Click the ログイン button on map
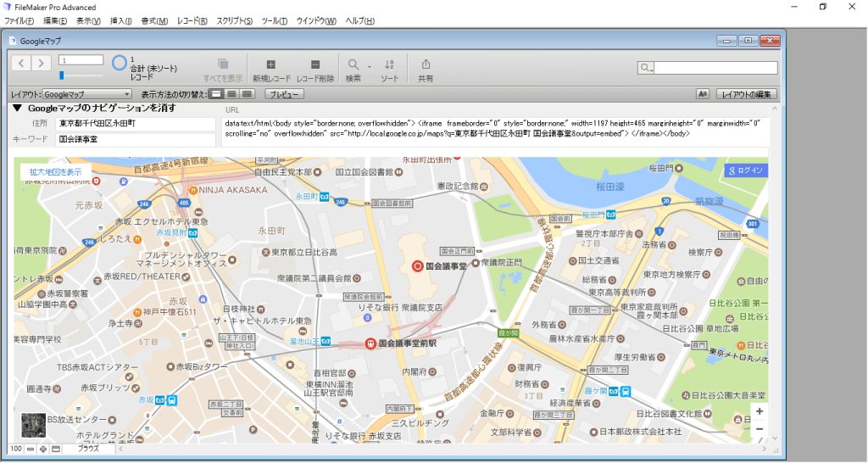This screenshot has width=868, height=463. click(746, 170)
